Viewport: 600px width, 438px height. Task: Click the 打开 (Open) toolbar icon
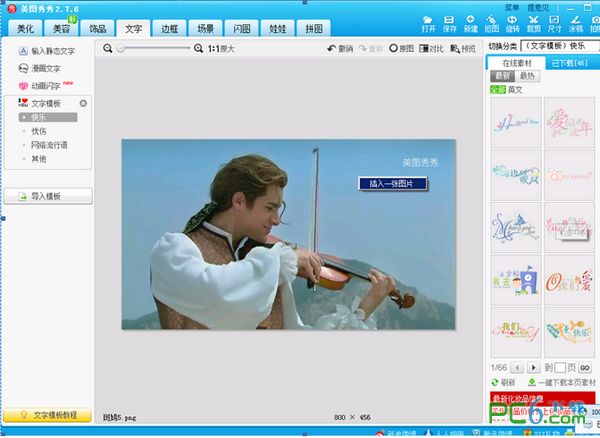click(x=428, y=22)
